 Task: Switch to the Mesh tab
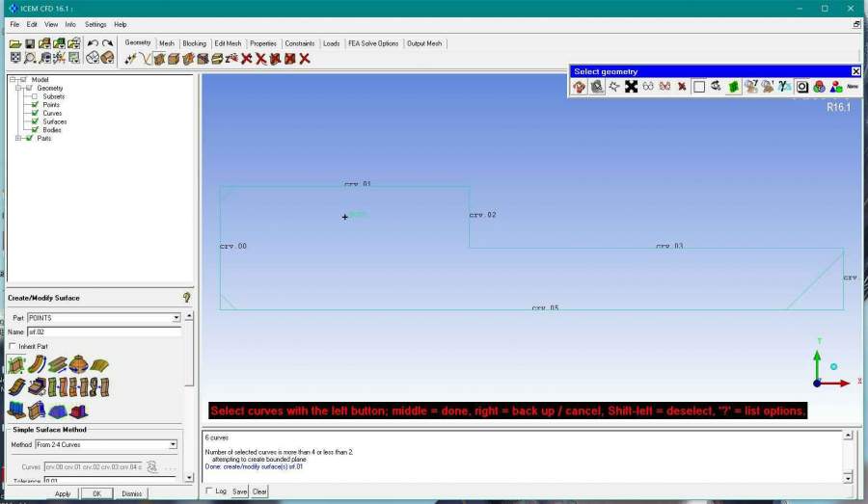167,43
